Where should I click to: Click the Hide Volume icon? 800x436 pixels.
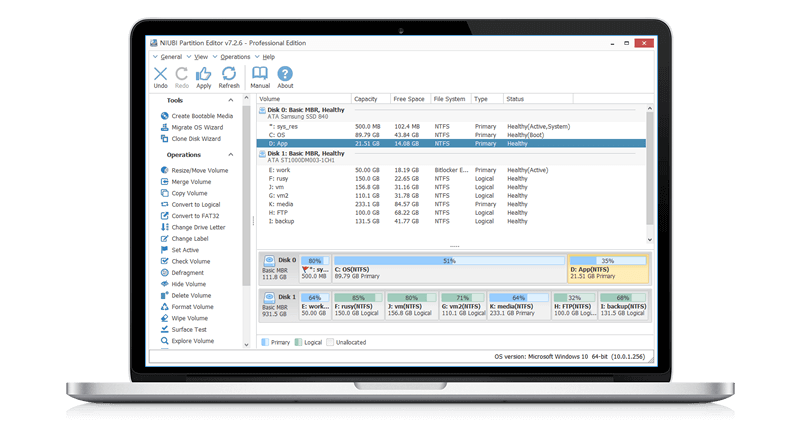coord(164,284)
